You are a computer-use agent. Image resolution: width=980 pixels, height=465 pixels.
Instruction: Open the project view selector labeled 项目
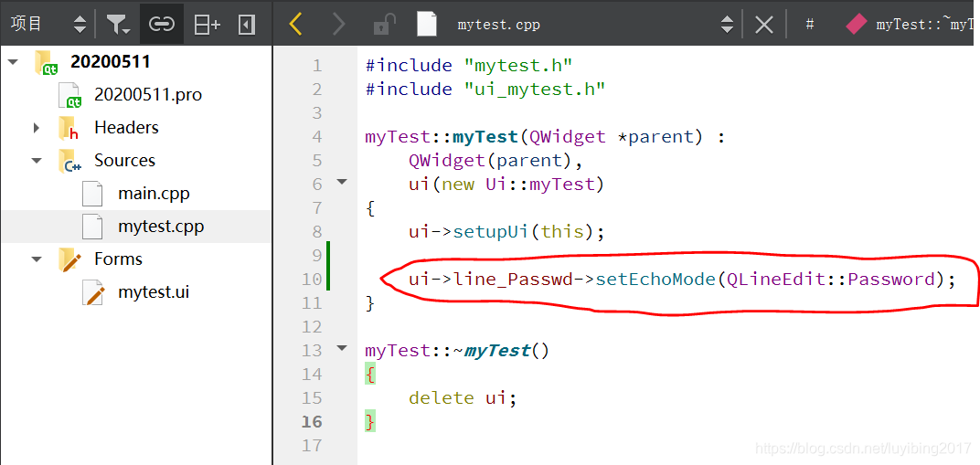(x=48, y=25)
